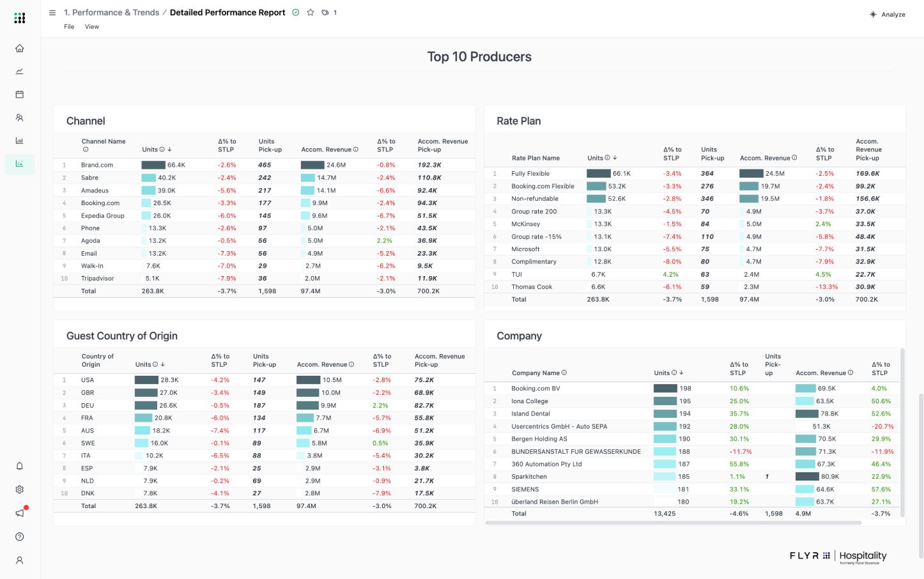Click Units info icon in Channel table
The height and width of the screenshot is (579, 924).
click(162, 150)
